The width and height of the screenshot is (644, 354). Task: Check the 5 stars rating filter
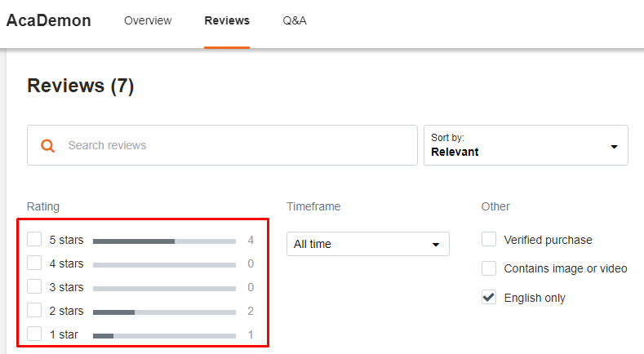(x=34, y=239)
